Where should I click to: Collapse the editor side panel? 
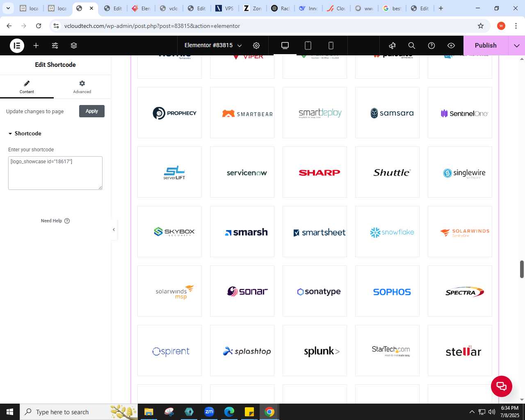pos(114,230)
